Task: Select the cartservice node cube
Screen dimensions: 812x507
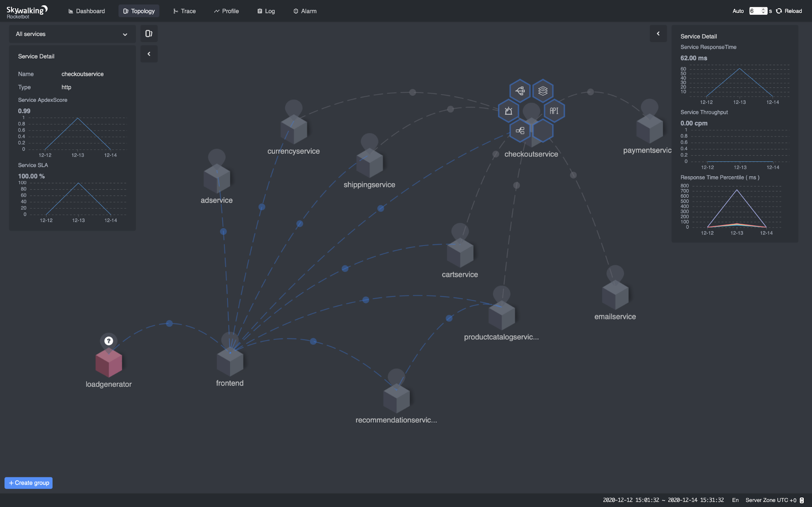Action: click(460, 252)
